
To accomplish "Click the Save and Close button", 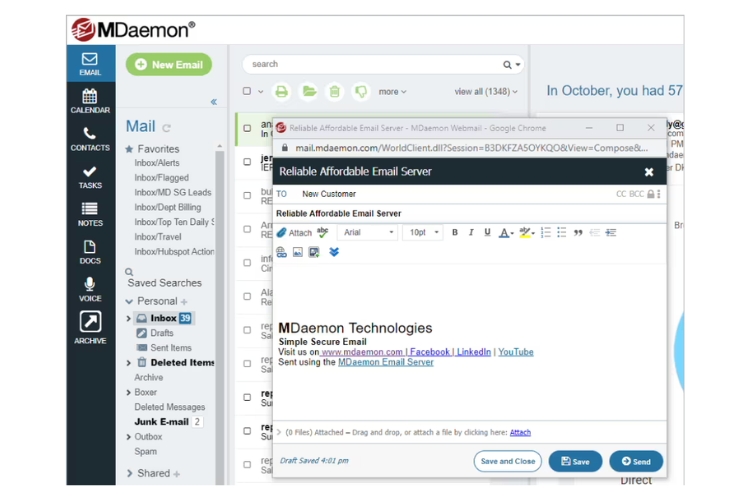I will [507, 461].
